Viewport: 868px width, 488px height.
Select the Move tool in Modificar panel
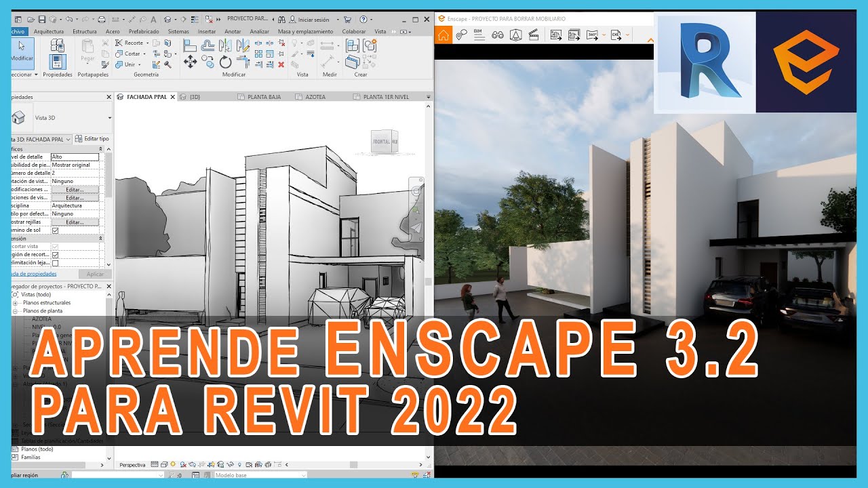pos(190,62)
